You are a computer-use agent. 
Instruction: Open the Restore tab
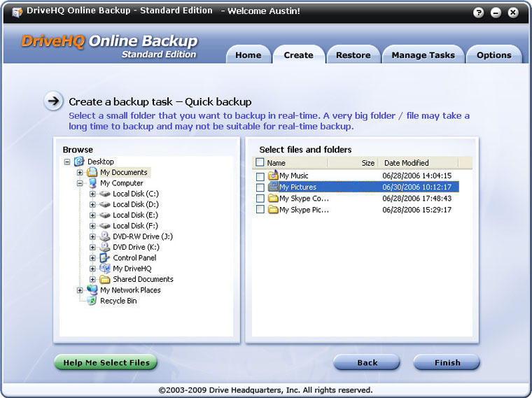click(353, 55)
